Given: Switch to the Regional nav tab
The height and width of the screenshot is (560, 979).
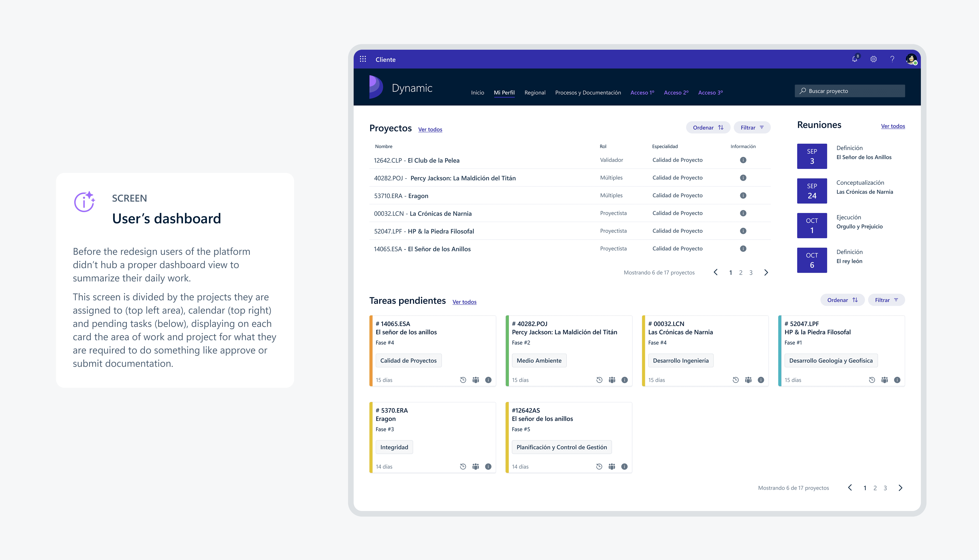Looking at the screenshot, I should [x=535, y=93].
